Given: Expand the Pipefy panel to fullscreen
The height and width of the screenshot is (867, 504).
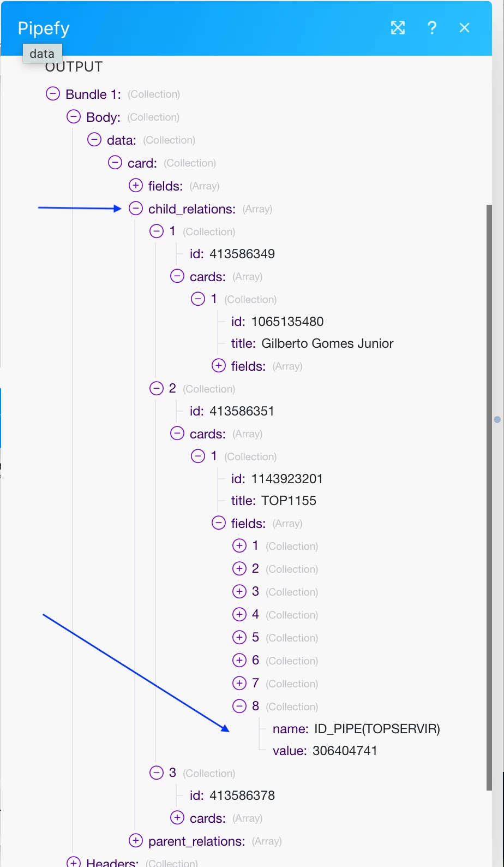Looking at the screenshot, I should tap(398, 28).
